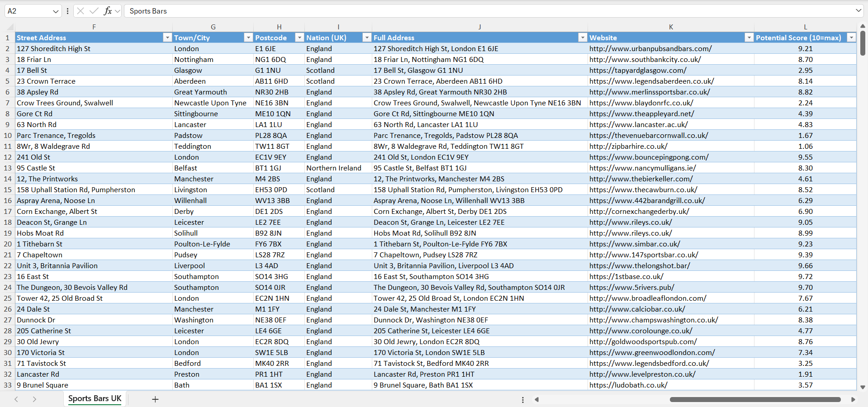Select full address 95 Castle St, Belfast

coord(479,168)
